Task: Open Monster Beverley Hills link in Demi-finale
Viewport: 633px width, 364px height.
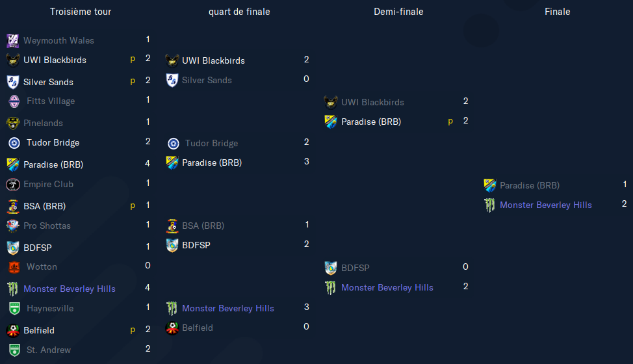Action: pos(387,288)
